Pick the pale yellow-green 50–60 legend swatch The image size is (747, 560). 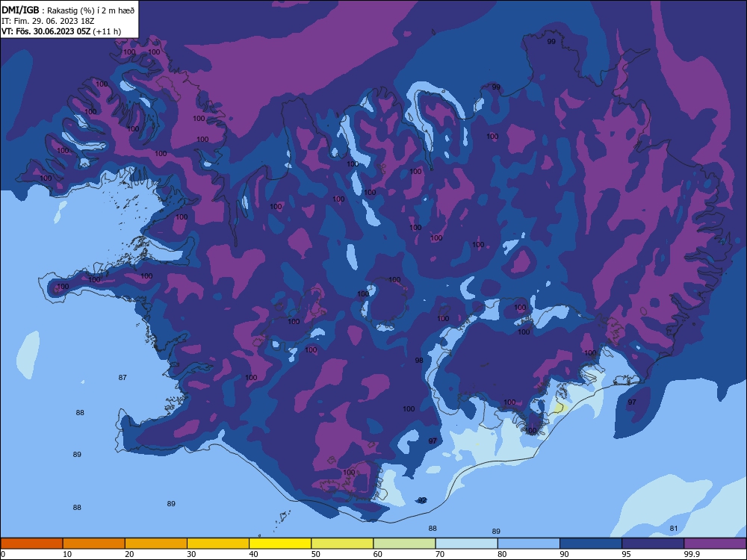point(342,544)
